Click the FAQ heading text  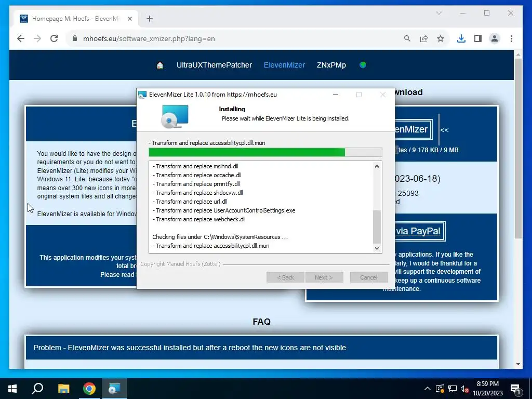click(262, 322)
